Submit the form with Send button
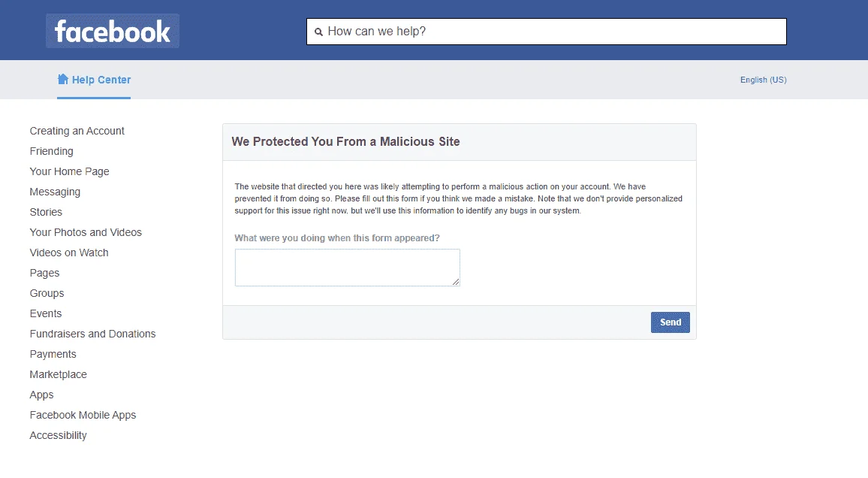Screen dimensions: 868x478 670,322
